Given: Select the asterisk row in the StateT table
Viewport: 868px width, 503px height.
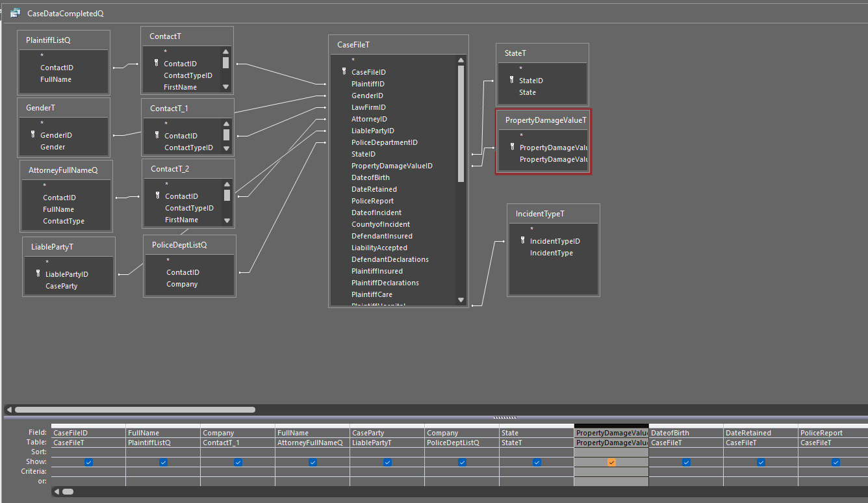Looking at the screenshot, I should click(520, 69).
